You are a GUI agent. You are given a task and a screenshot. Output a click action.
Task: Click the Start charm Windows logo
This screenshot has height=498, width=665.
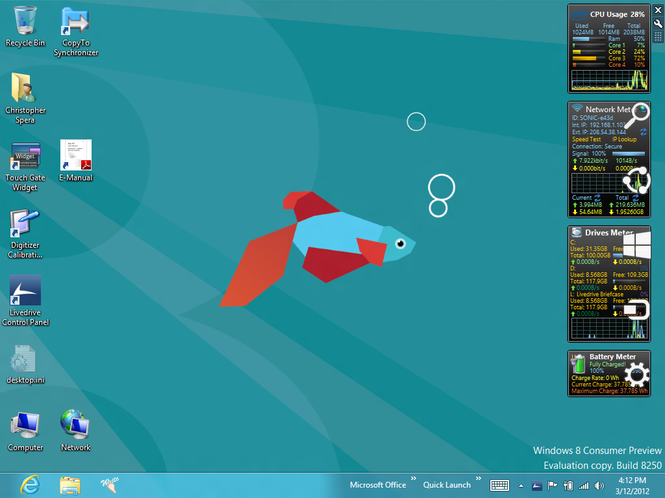point(637,245)
